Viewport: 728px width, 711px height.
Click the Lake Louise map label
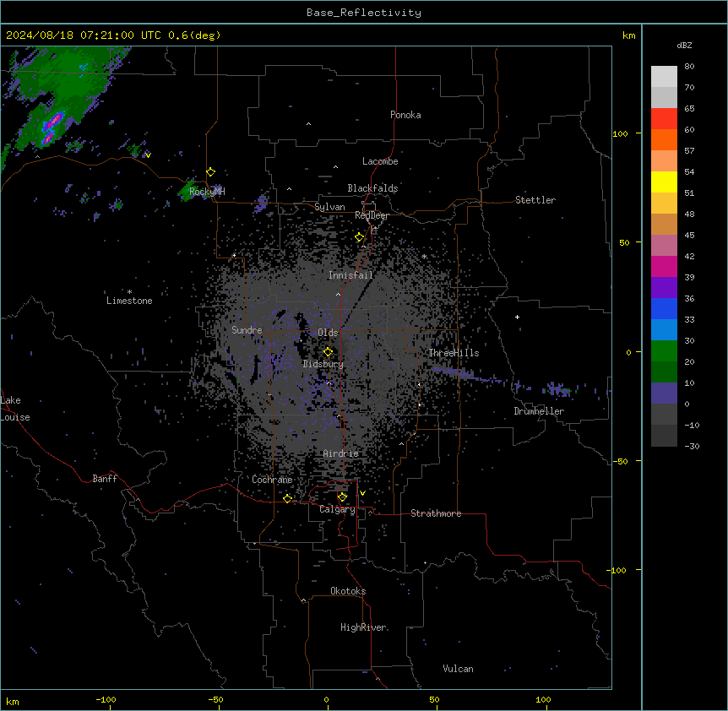tap(15, 409)
